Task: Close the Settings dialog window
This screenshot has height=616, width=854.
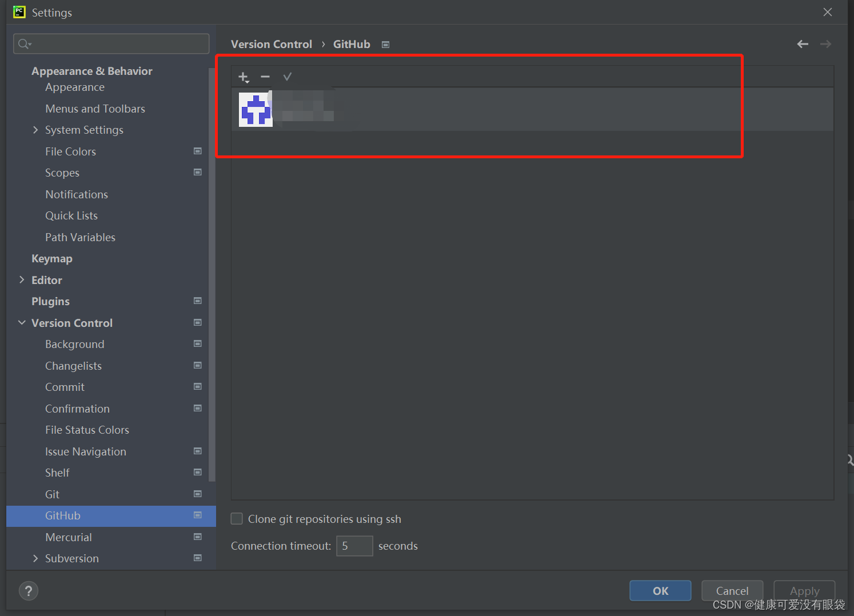Action: click(828, 12)
